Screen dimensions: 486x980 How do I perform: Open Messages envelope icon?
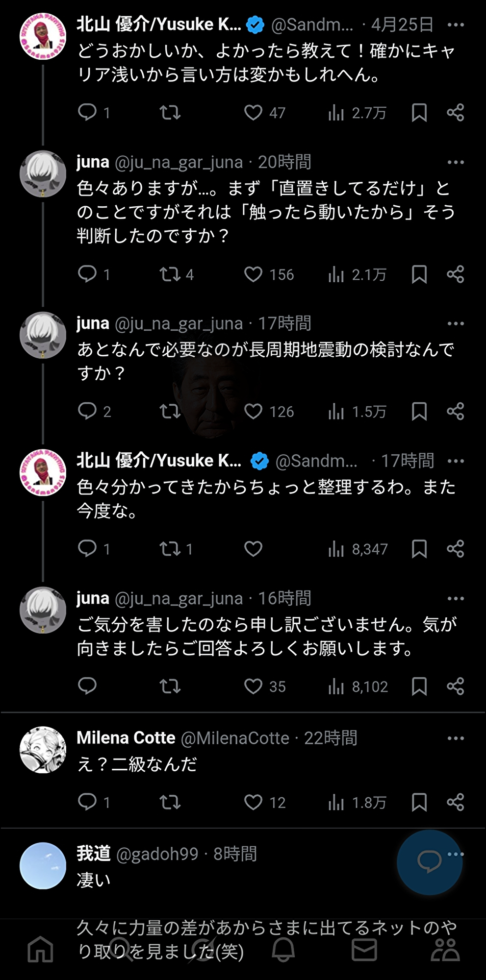click(364, 950)
